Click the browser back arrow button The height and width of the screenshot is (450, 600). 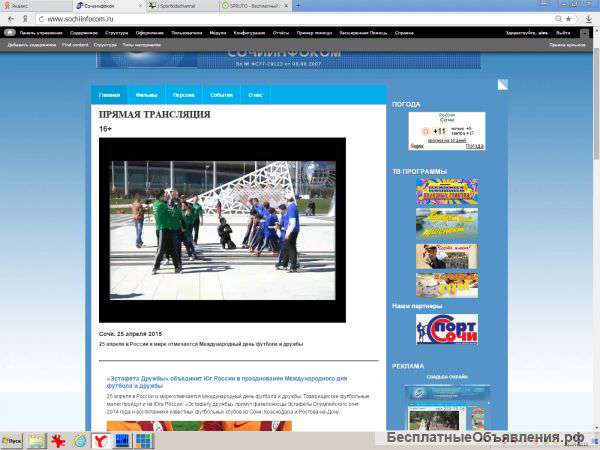coord(11,19)
